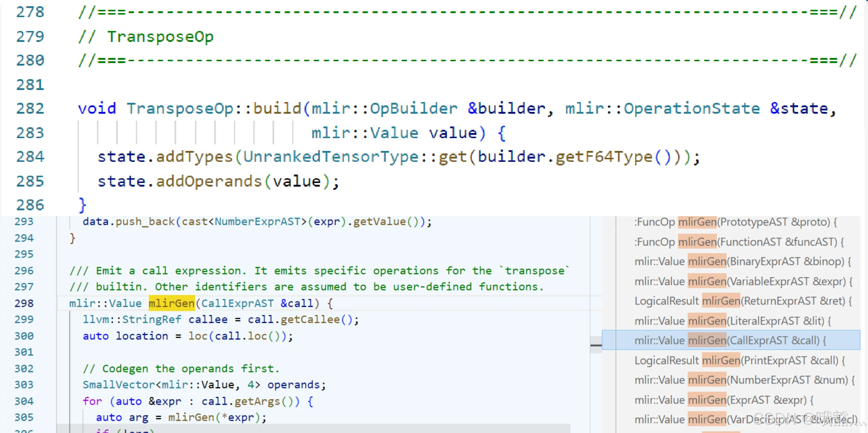Open the mlirGen(FunctionAST &funcAST) result
This screenshot has height=433, width=868.
(x=739, y=242)
